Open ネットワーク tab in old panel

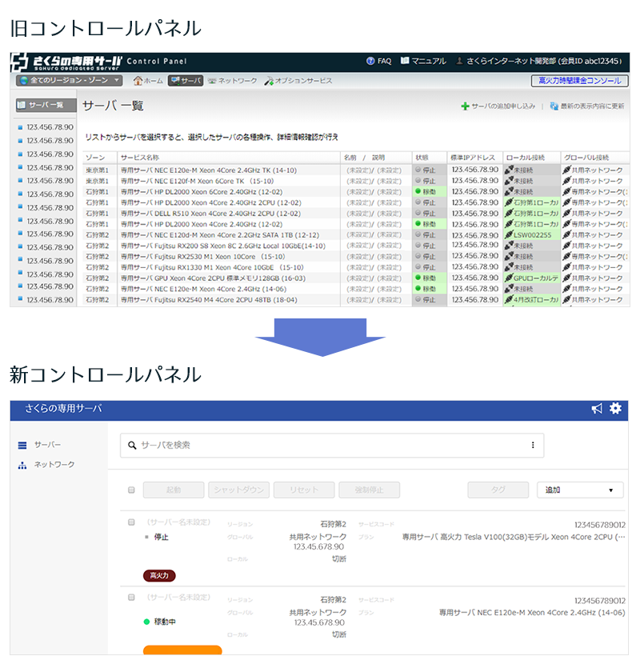click(232, 81)
